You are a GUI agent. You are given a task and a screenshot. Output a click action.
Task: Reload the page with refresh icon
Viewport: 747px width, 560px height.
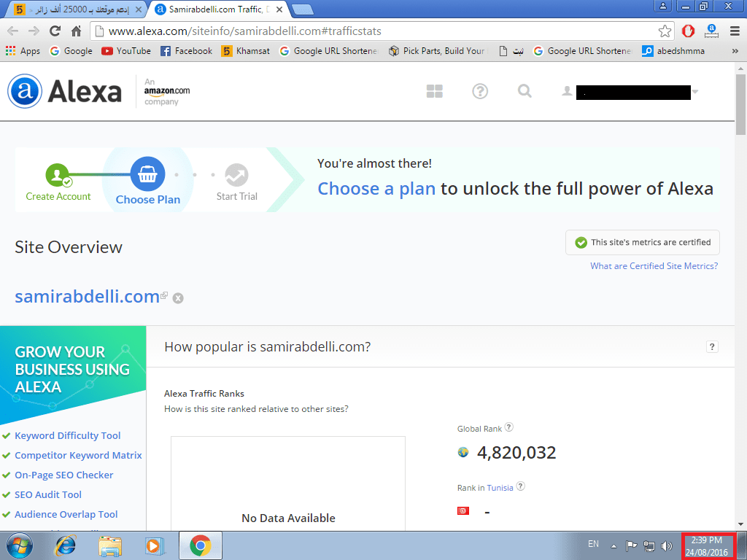click(x=55, y=31)
